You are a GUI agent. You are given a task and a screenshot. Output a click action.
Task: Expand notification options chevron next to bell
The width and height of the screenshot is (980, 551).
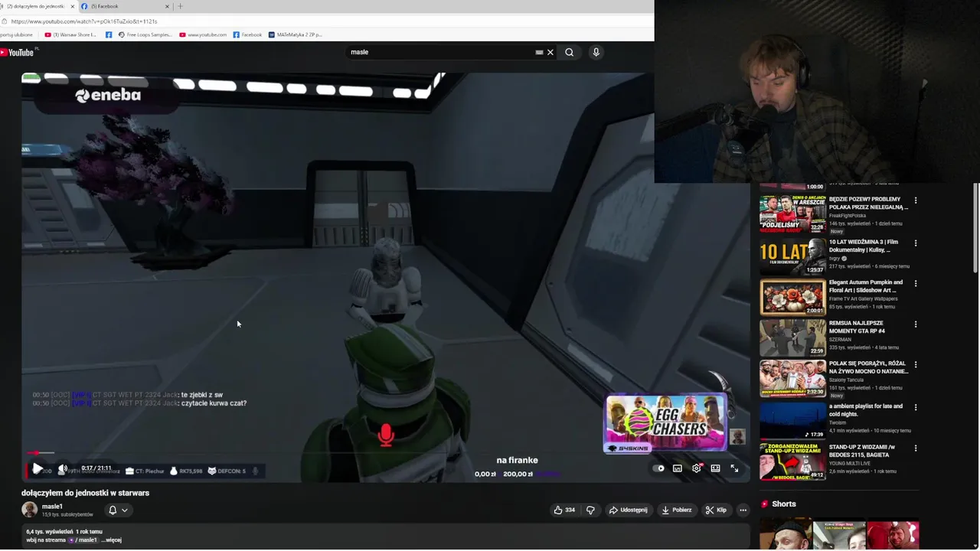[125, 510]
